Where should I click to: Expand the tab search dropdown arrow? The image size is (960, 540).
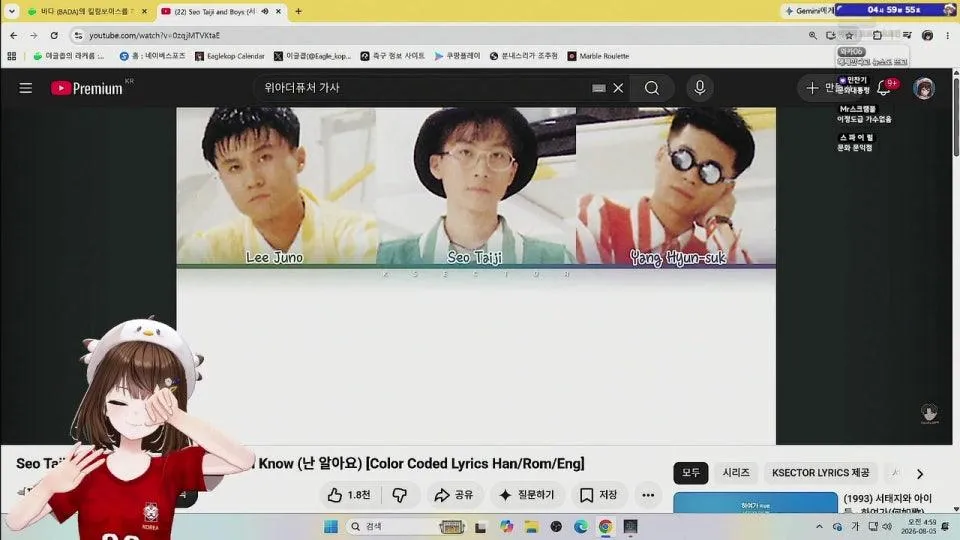(12, 11)
